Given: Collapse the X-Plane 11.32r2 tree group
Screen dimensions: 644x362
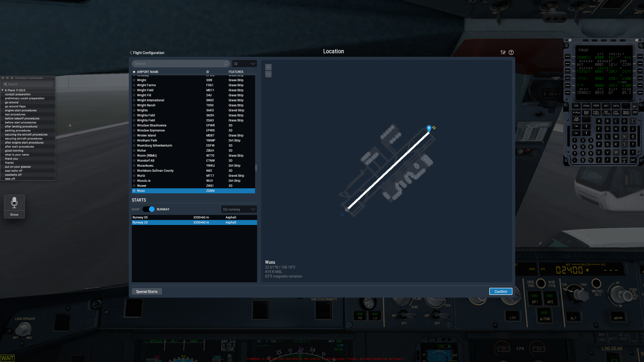Looking at the screenshot, I should coord(3,90).
